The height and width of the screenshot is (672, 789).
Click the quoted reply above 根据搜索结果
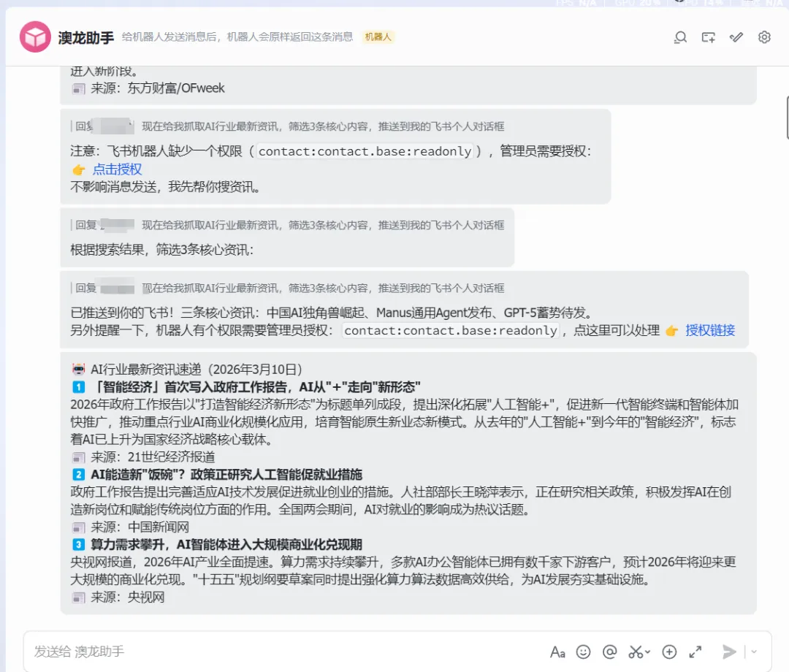[288, 225]
